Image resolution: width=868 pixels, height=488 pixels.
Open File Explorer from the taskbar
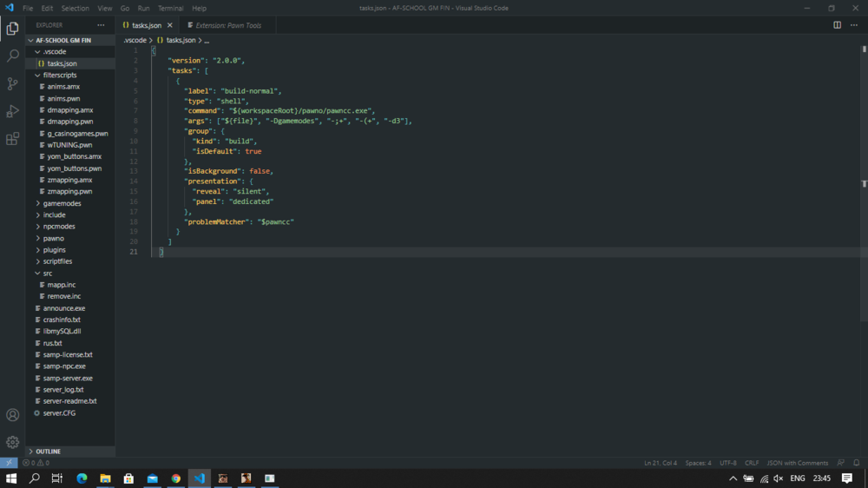point(105,478)
